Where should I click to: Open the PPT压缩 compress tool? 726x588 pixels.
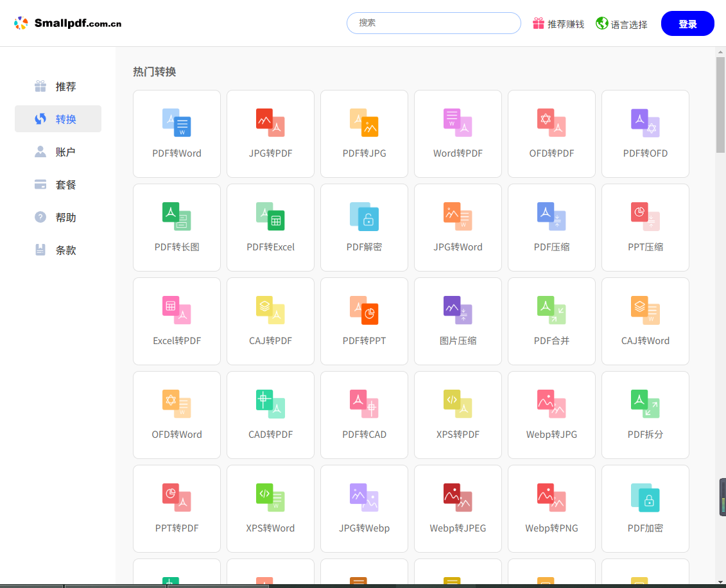click(x=645, y=227)
